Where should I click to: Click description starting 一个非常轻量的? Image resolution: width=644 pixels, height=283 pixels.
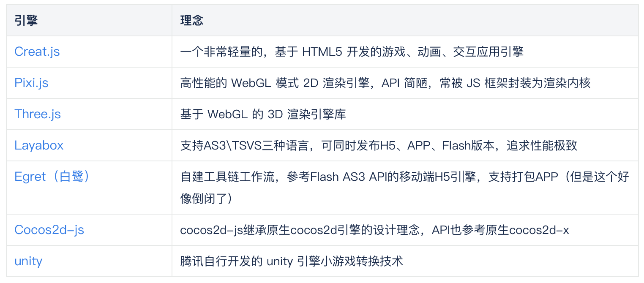click(x=352, y=52)
